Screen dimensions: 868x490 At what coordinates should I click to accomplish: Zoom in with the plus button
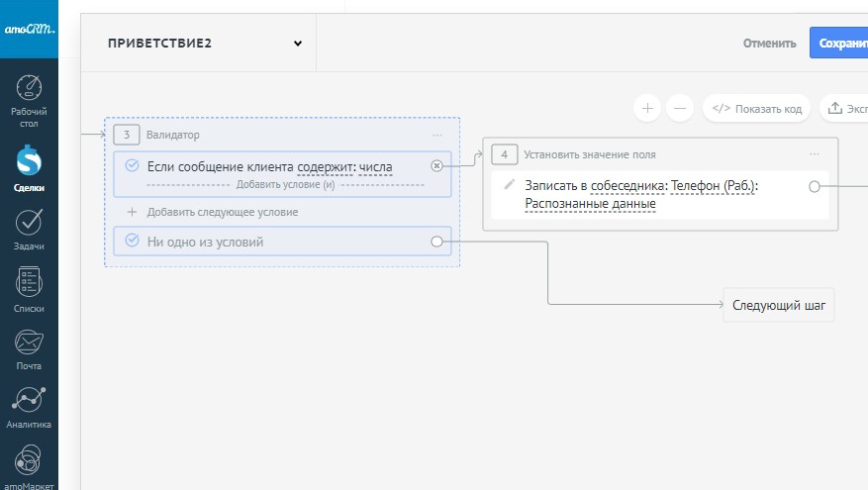(x=647, y=108)
